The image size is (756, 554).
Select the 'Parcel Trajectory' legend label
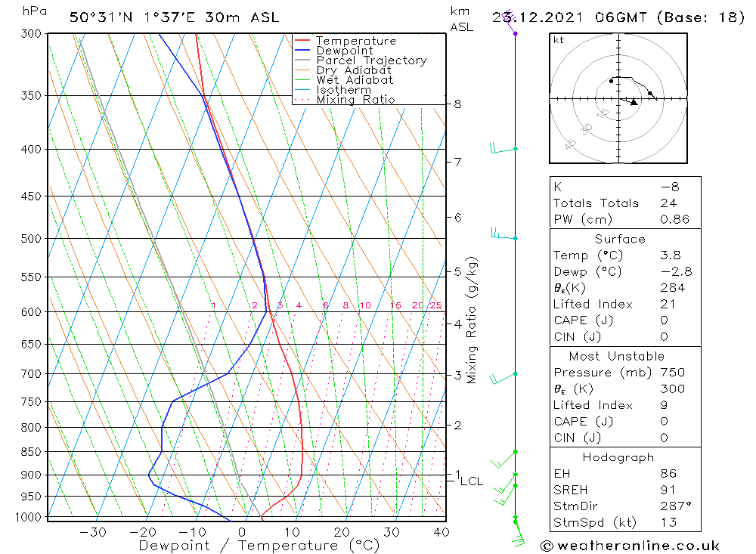pyautogui.click(x=371, y=60)
